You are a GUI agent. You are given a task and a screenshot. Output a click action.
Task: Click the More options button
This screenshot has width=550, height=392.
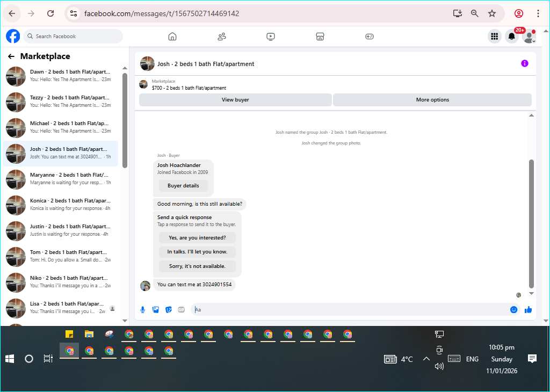point(432,99)
